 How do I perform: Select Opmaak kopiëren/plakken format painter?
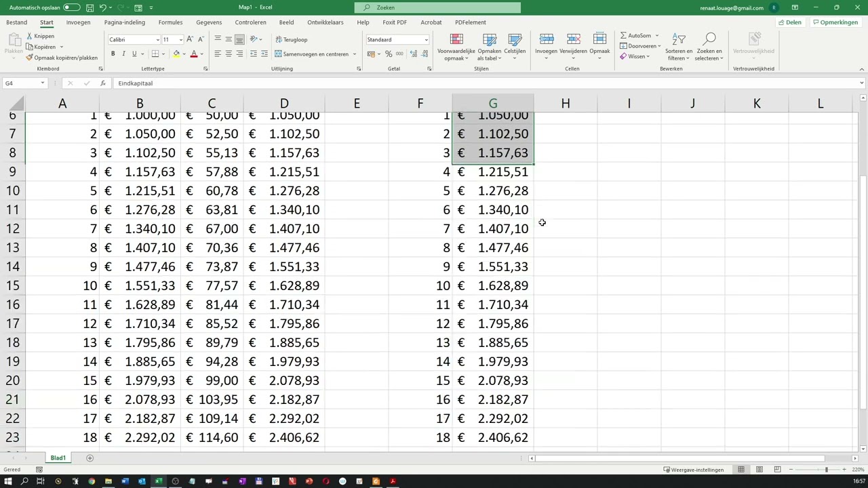click(x=62, y=58)
